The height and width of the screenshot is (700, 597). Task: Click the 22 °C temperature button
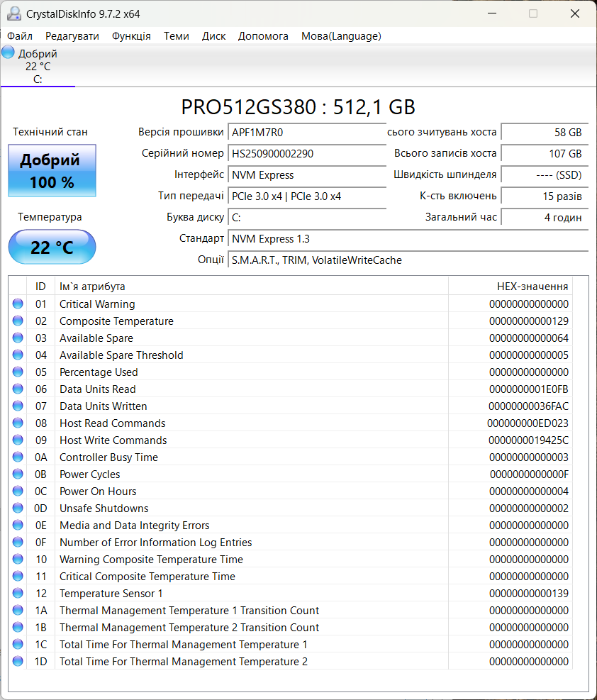click(52, 248)
